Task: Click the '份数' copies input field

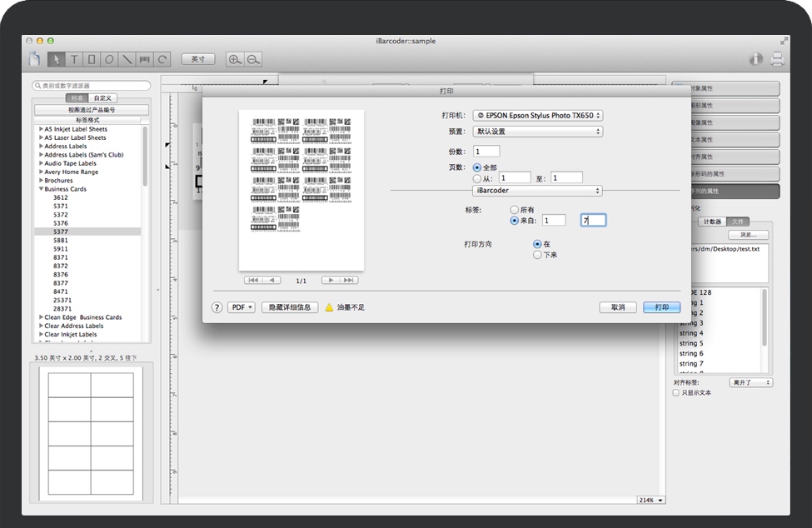Action: 486,151
